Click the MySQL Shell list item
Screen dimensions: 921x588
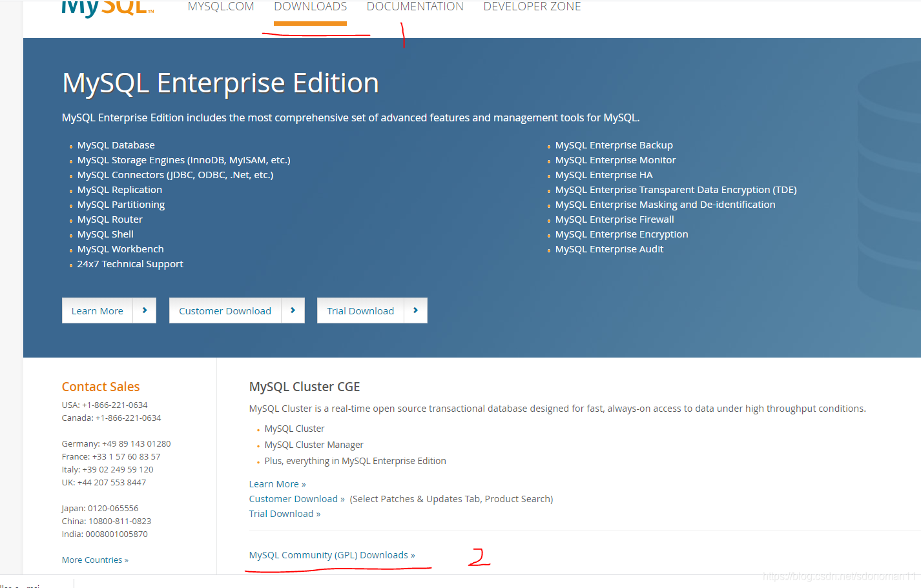click(106, 234)
